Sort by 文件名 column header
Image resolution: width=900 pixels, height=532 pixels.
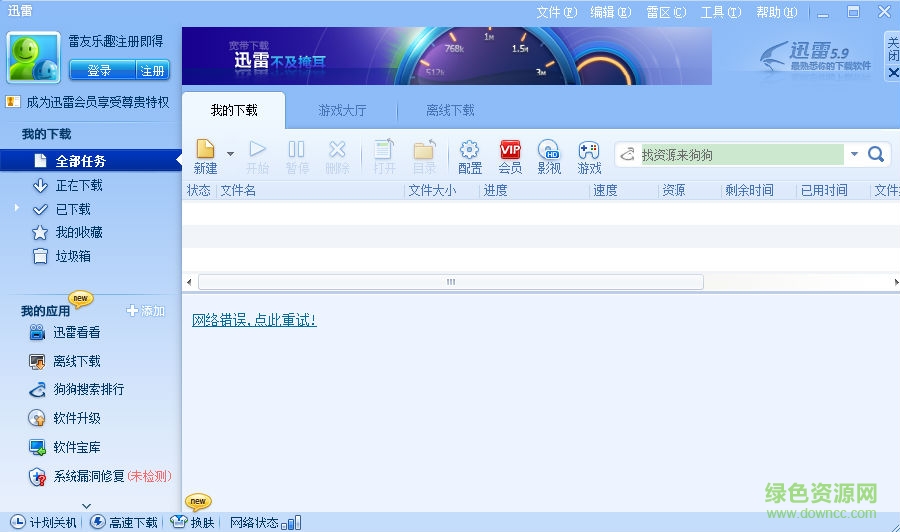(x=238, y=190)
